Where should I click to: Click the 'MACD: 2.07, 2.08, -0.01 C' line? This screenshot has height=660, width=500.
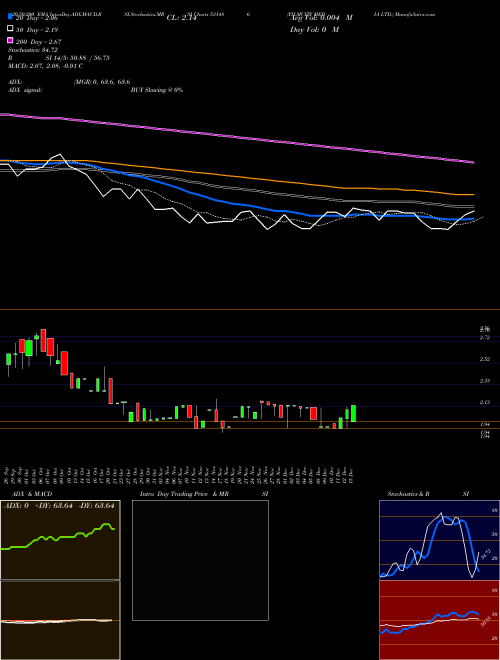pyautogui.click(x=45, y=66)
